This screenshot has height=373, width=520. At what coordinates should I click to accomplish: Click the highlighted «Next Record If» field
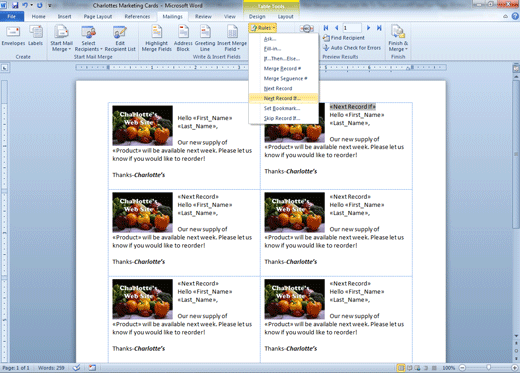click(353, 107)
